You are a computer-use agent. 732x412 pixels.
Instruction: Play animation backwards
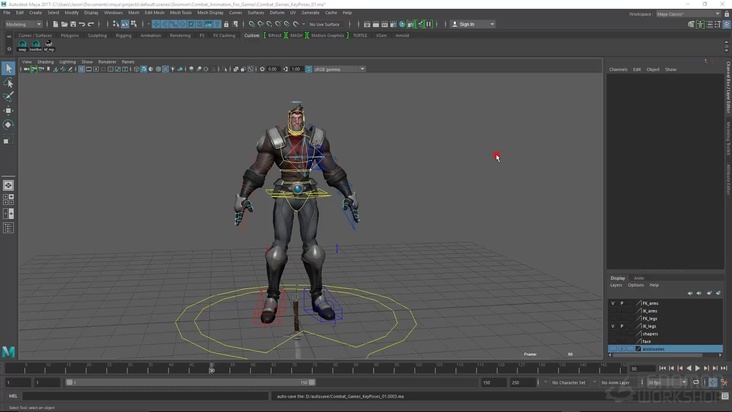[689, 369]
